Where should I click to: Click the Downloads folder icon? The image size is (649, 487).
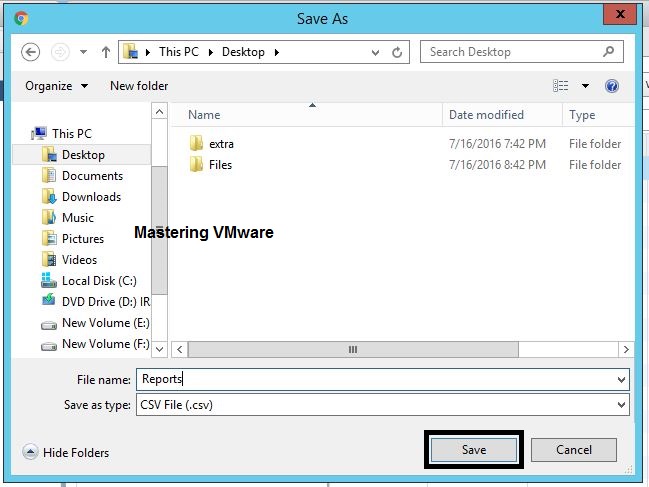pyautogui.click(x=49, y=197)
